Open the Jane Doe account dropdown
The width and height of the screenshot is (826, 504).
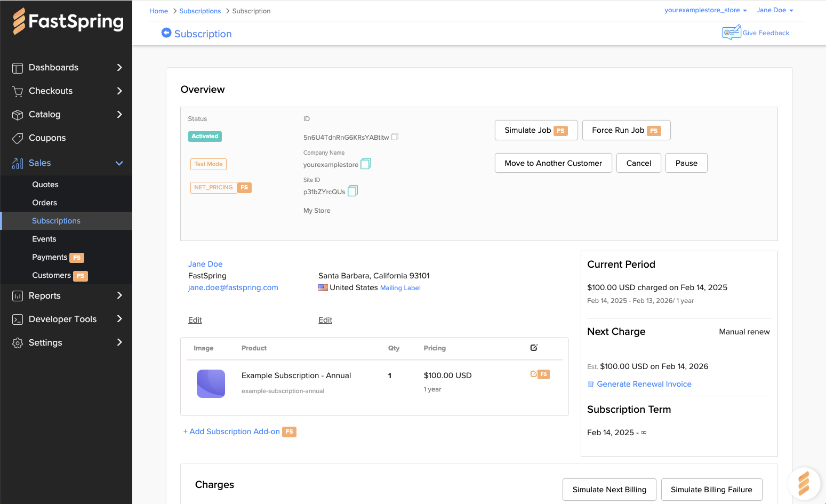pyautogui.click(x=775, y=10)
